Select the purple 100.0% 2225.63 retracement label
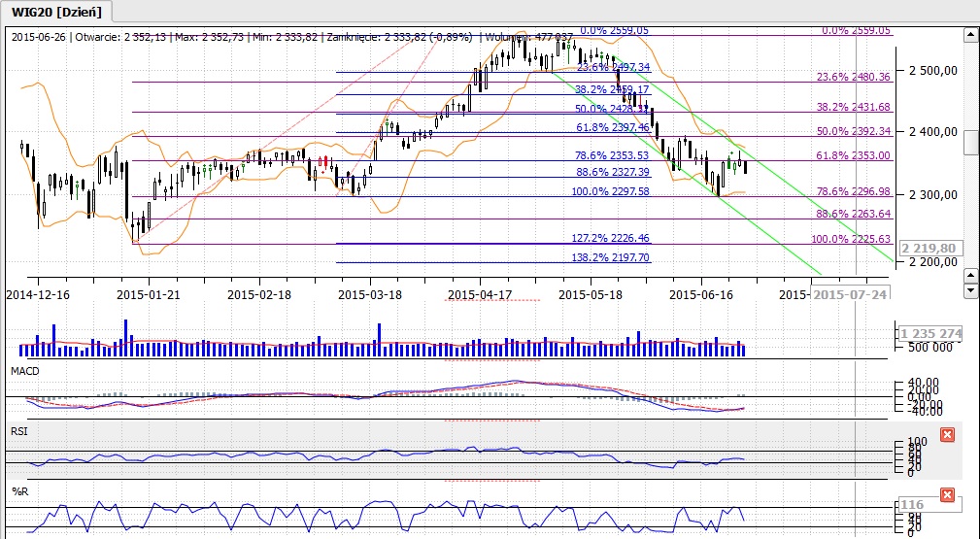Image resolution: width=980 pixels, height=539 pixels. pos(851,239)
